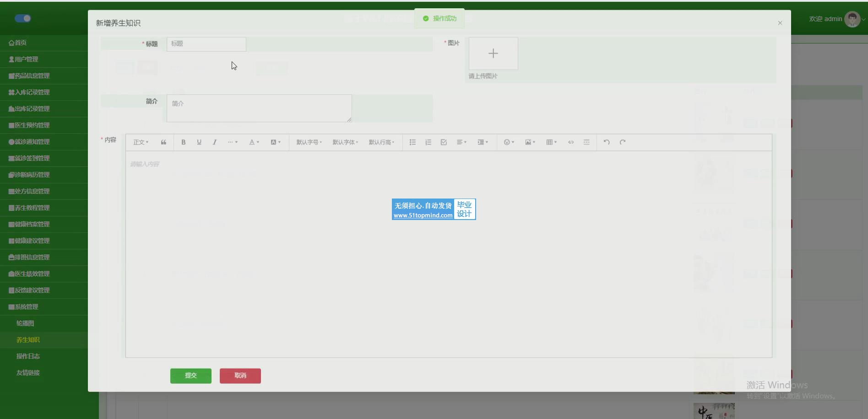The width and height of the screenshot is (868, 419).
Task: Open the text color picker
Action: [254, 142]
